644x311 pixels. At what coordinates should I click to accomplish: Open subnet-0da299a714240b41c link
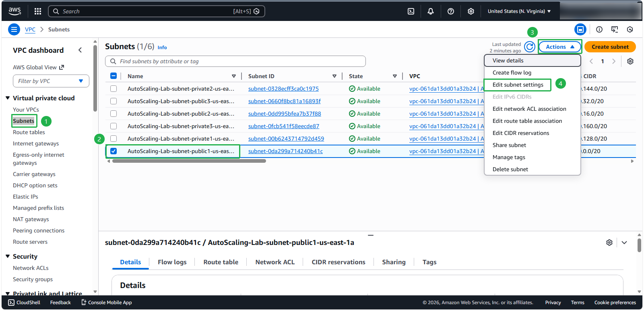(x=285, y=151)
